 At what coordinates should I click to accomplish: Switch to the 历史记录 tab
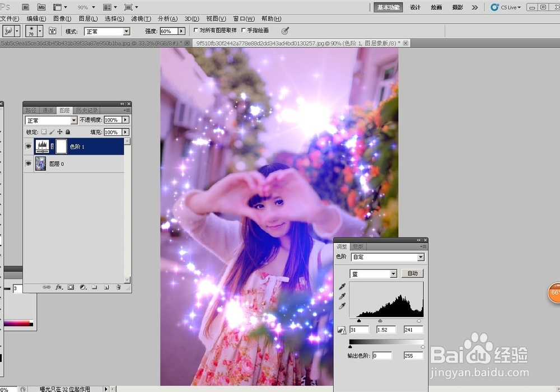[x=87, y=110]
